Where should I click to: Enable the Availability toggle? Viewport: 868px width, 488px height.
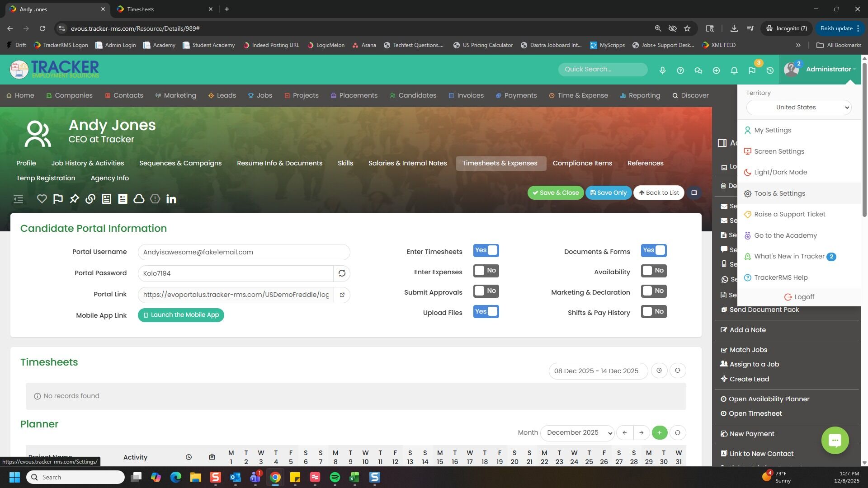coord(653,271)
